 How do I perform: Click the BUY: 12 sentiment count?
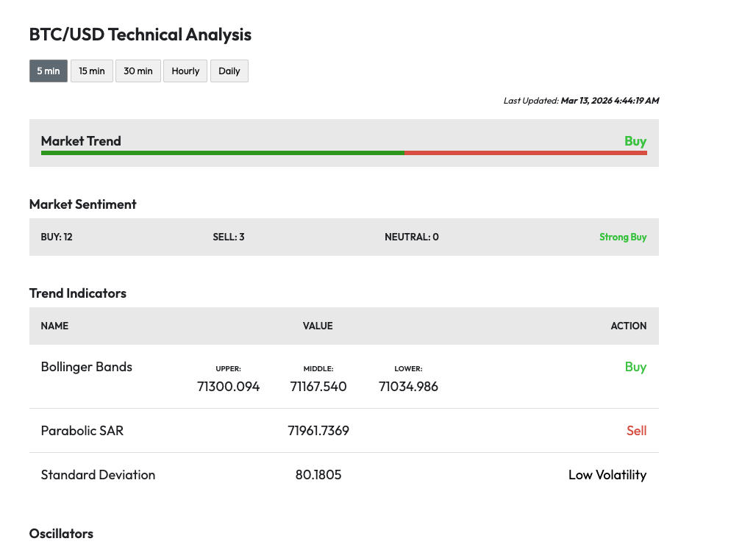tap(57, 237)
